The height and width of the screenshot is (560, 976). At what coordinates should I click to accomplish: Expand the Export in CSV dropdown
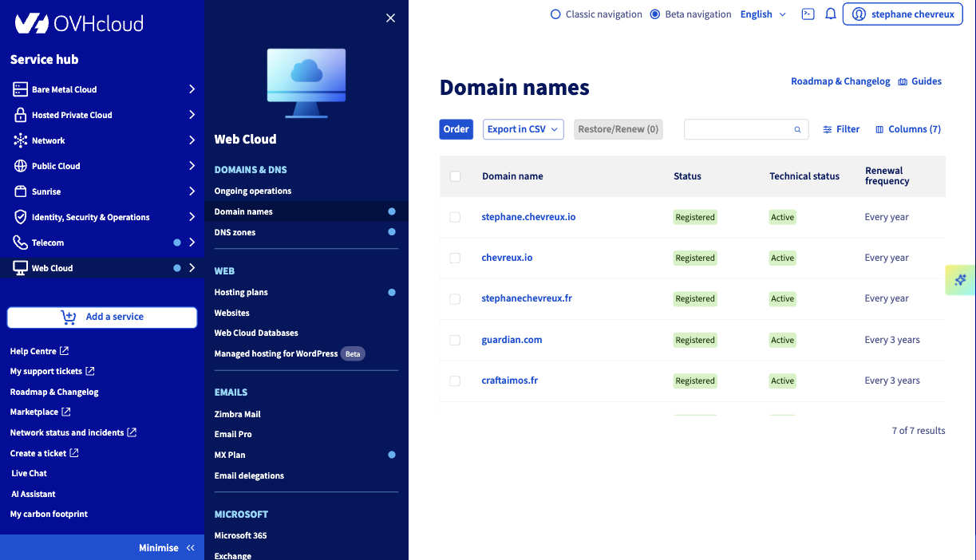[x=523, y=128]
